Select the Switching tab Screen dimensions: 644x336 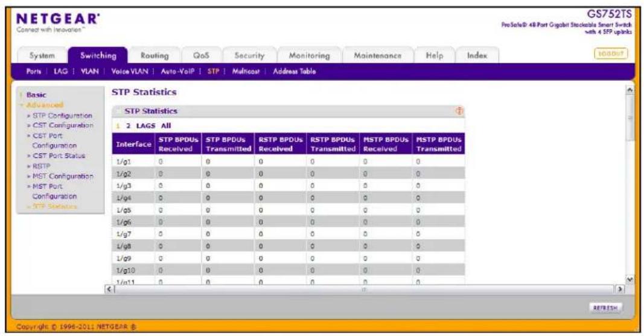98,55
